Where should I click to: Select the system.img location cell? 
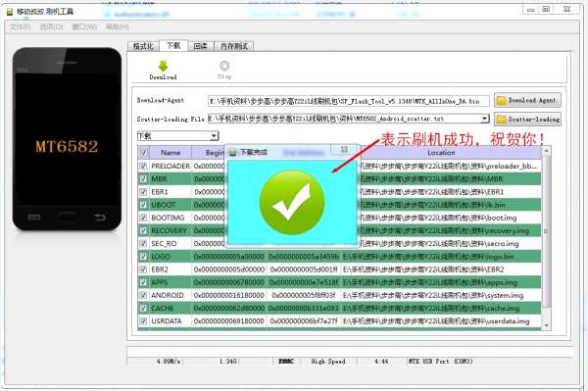tap(441, 295)
